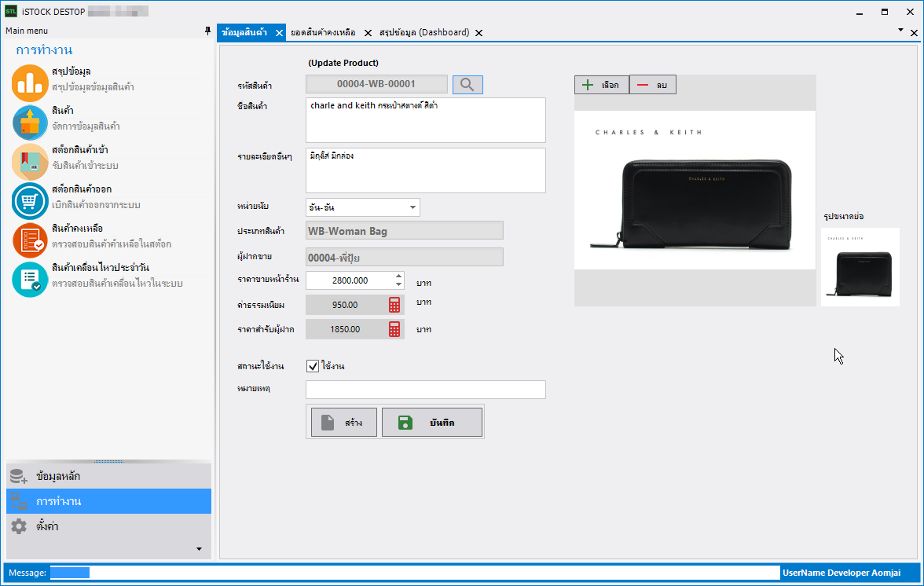Decrease ราคาขายหน้าร้าน with the down arrow

click(x=399, y=284)
